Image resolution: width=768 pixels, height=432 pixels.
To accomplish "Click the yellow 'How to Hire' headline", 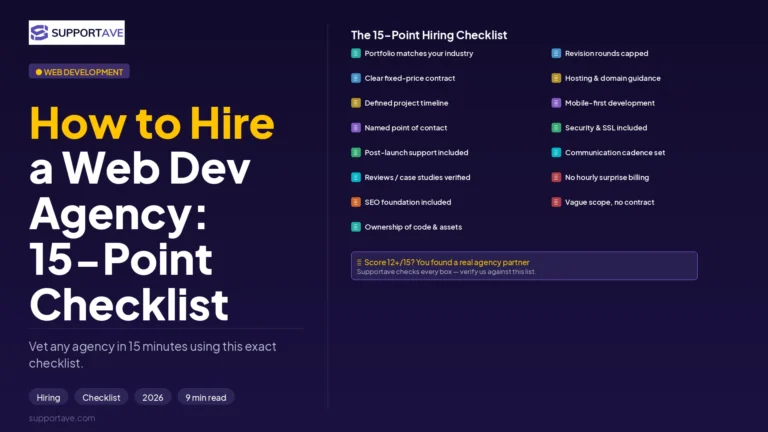I will click(x=152, y=122).
